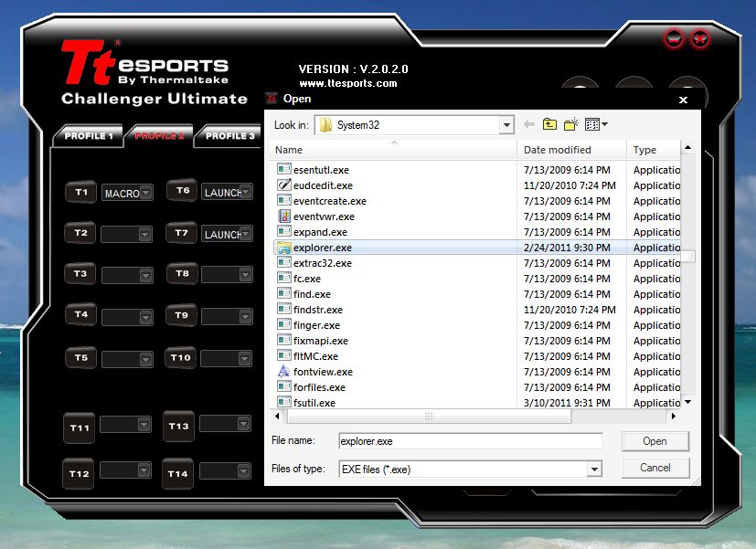The image size is (756, 549).
Task: Click the www.ttesports.com link
Action: [x=348, y=83]
